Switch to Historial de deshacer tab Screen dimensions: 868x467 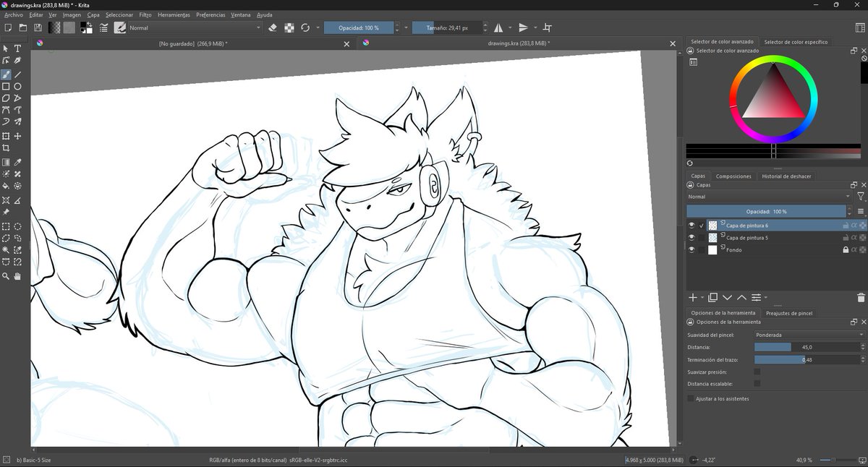point(787,176)
